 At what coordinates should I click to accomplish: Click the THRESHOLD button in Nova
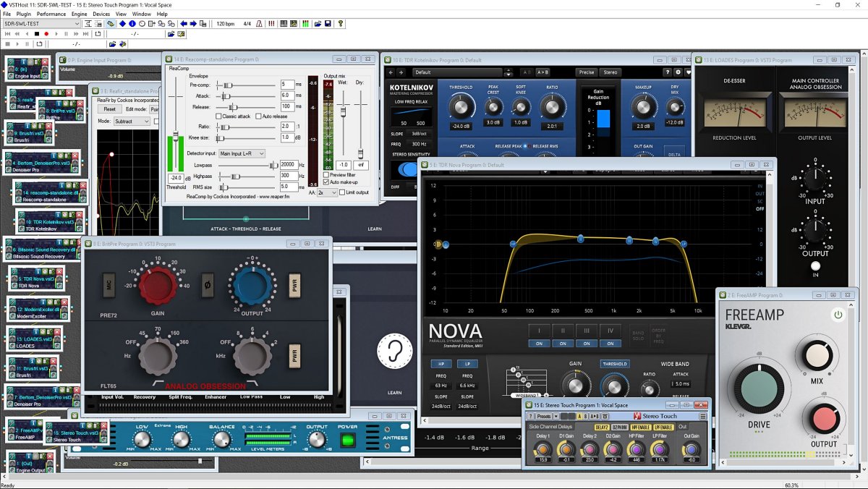tap(613, 364)
